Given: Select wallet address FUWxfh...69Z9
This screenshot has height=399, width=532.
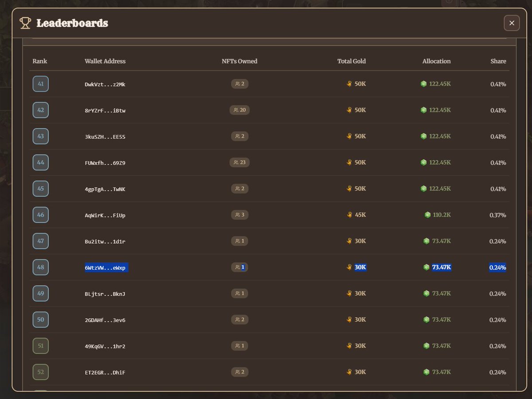Looking at the screenshot, I should 105,163.
